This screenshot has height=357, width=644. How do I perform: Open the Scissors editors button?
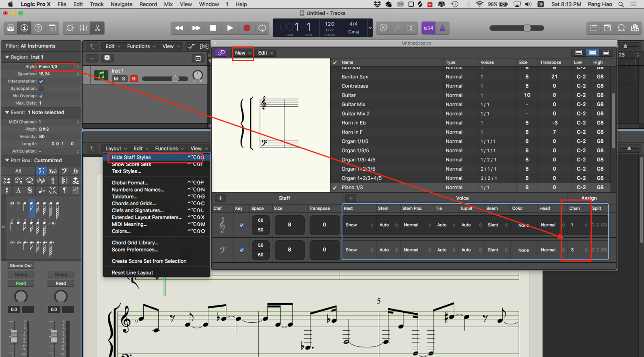(97, 28)
